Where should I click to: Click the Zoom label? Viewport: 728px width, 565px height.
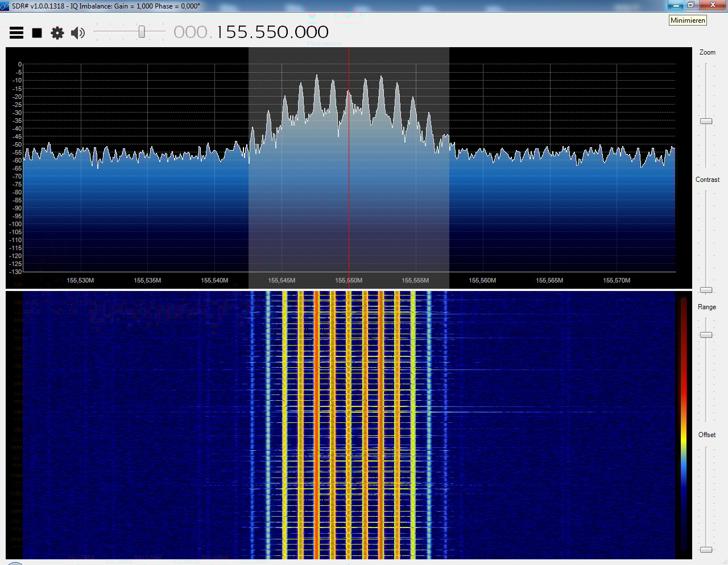click(x=708, y=52)
